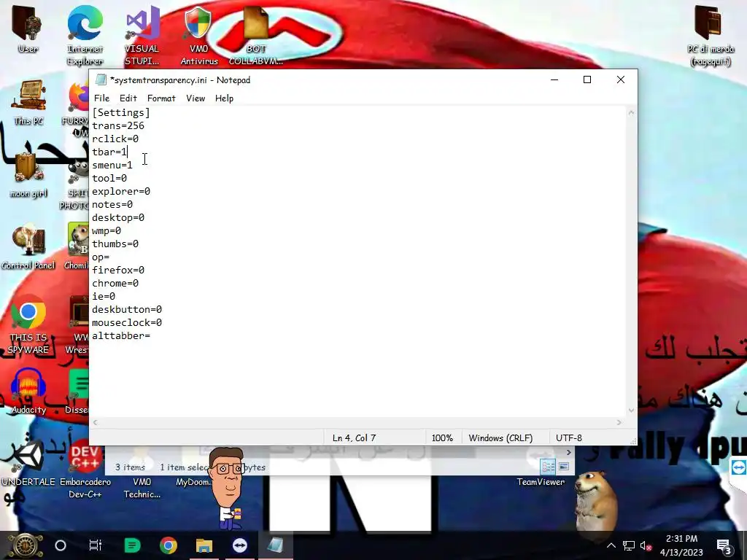Select THIS IS SPYWARE Chrome icon

tap(28, 324)
